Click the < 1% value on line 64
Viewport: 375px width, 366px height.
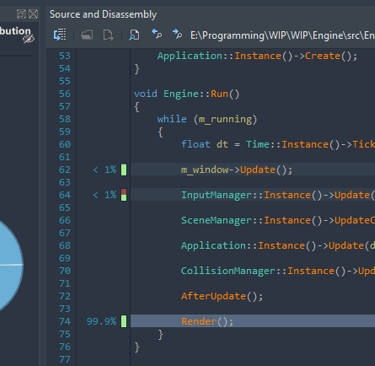[x=105, y=195]
